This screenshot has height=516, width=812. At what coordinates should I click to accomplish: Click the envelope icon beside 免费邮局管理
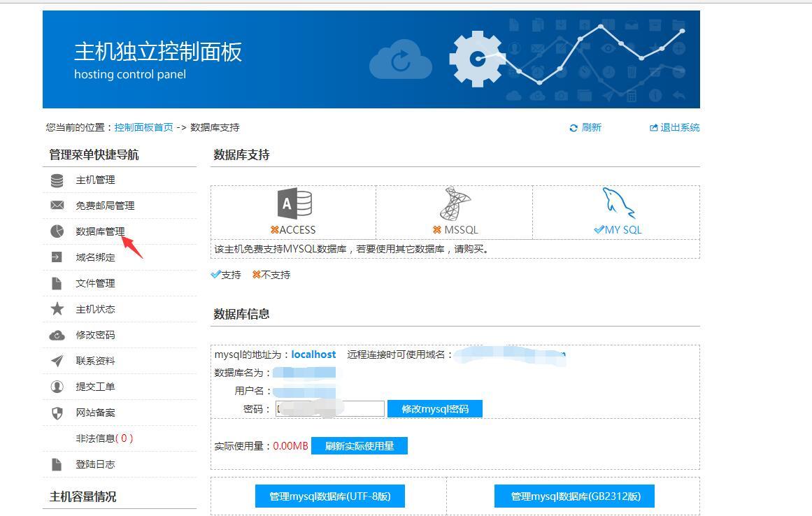[57, 206]
